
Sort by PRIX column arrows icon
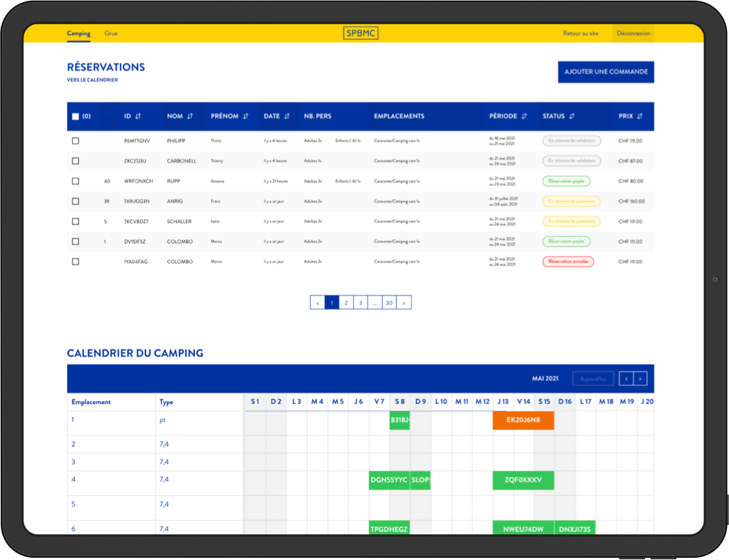(x=640, y=116)
